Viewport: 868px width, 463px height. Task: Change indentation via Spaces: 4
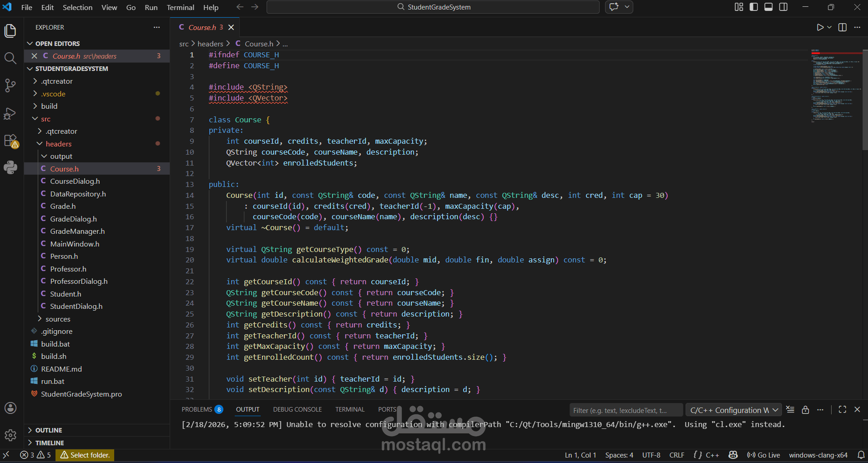coord(619,455)
